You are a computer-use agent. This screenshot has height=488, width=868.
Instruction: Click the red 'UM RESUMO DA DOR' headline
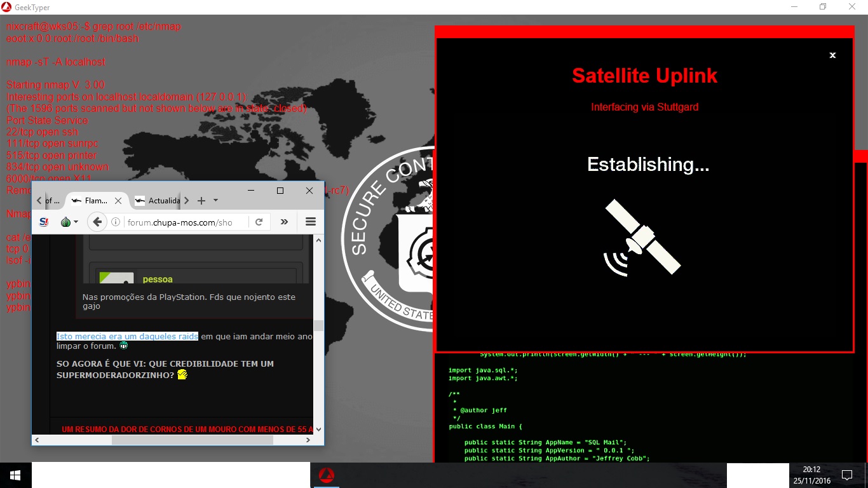coord(187,430)
